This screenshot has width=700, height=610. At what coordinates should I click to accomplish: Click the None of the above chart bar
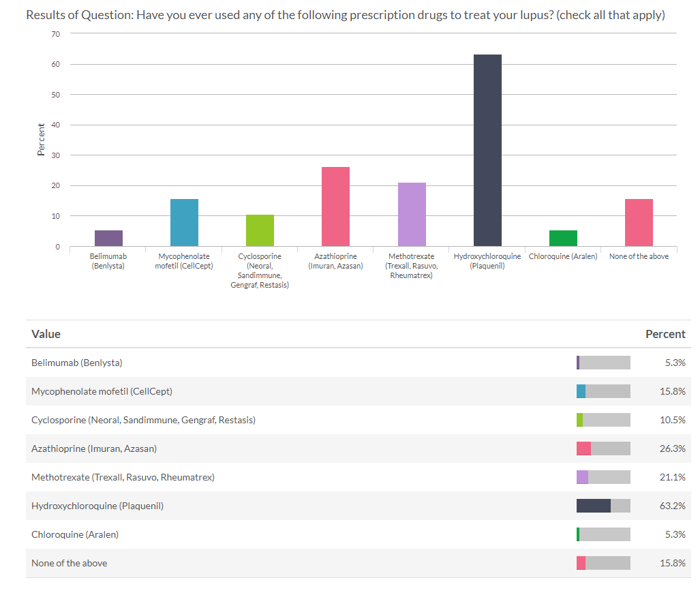pos(639,222)
